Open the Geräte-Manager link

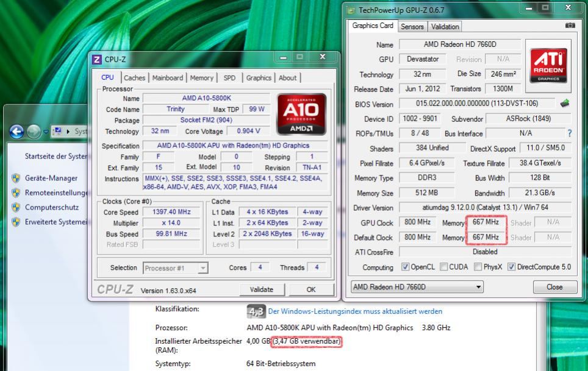coord(51,178)
